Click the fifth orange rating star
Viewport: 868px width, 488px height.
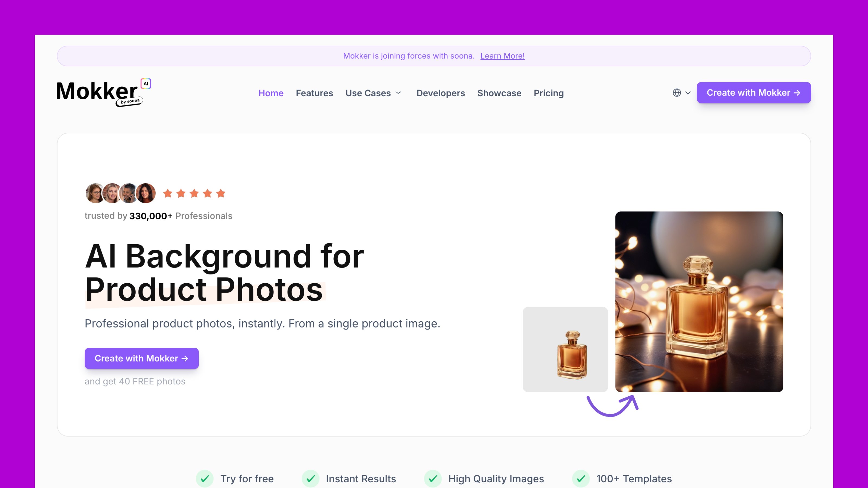click(x=221, y=193)
